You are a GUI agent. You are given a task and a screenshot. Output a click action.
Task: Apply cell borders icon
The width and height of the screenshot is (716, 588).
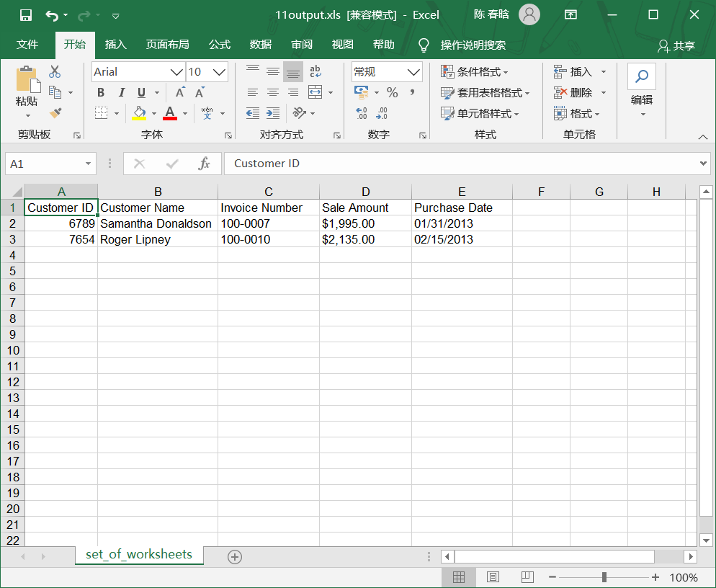coord(101,113)
